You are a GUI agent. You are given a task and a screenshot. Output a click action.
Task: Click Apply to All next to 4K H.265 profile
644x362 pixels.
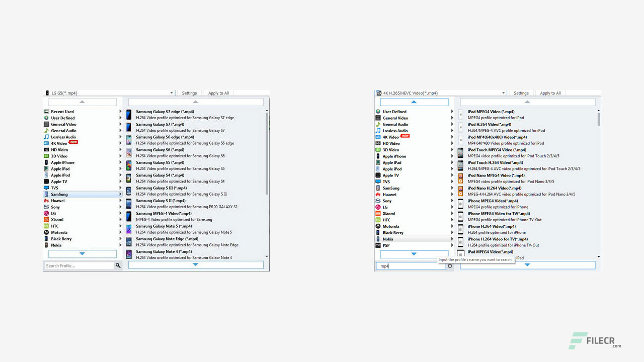550,93
